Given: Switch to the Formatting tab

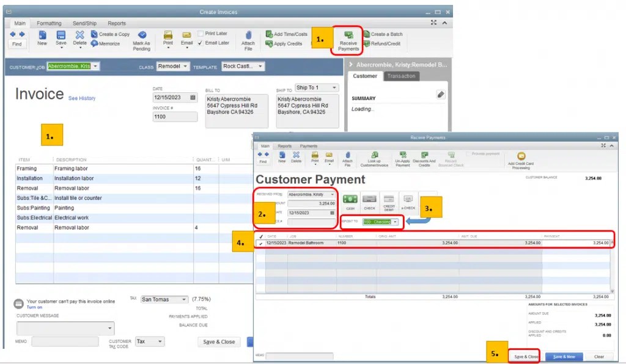Looking at the screenshot, I should pyautogui.click(x=49, y=23).
